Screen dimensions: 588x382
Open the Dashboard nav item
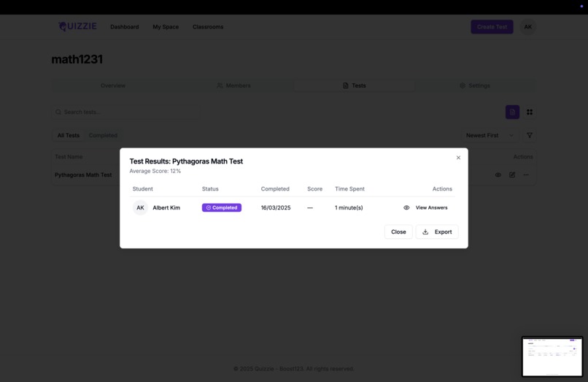click(x=125, y=27)
